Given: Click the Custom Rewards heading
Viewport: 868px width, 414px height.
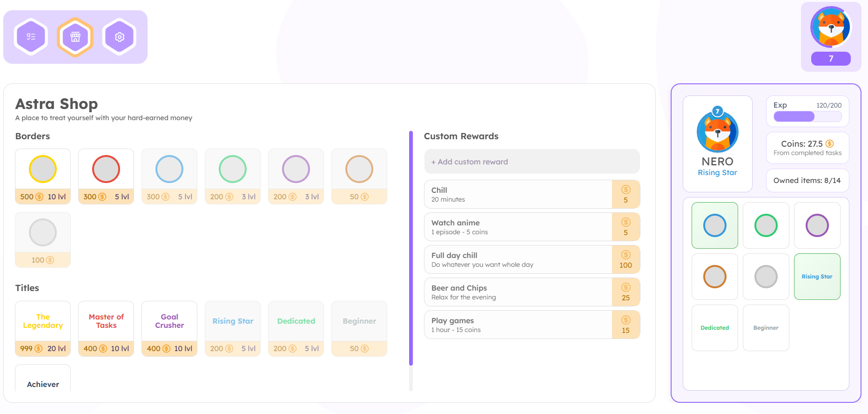Looking at the screenshot, I should point(461,136).
